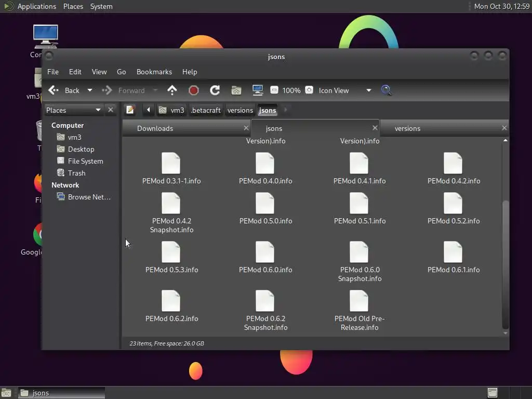Click the zoom out minus icon
This screenshot has height=399, width=532.
(274, 90)
